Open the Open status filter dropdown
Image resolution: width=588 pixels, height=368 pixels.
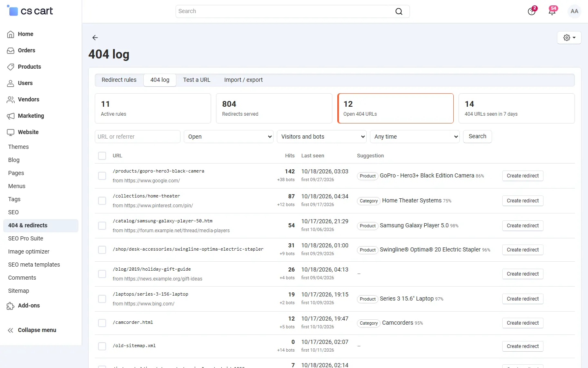click(x=229, y=137)
